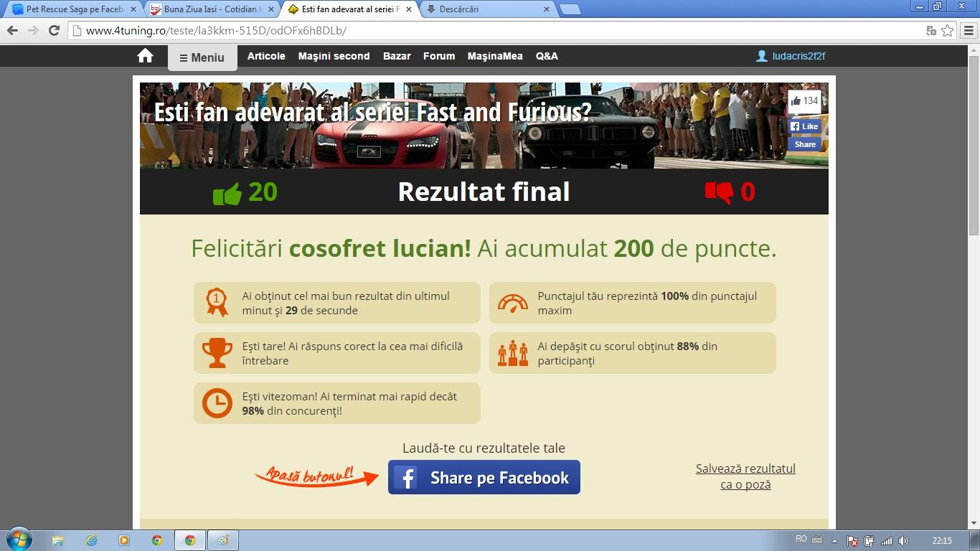Click the green thumbs-up correct answers icon

pyautogui.click(x=227, y=194)
